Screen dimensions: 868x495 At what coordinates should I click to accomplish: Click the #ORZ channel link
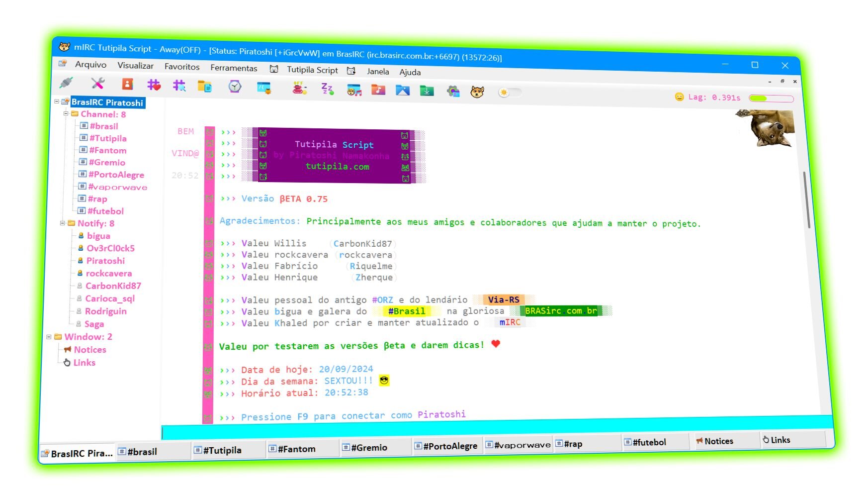(382, 300)
